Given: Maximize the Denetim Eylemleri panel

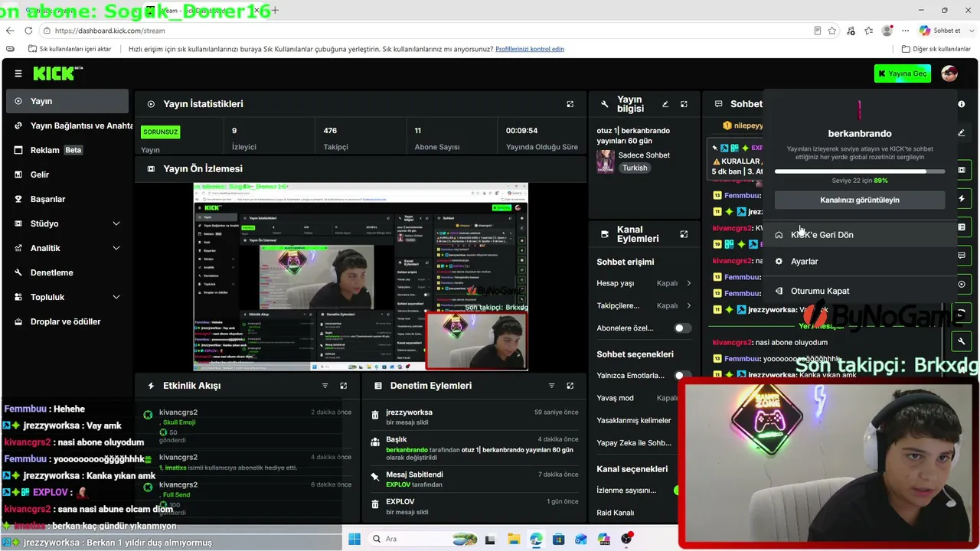Looking at the screenshot, I should click(x=570, y=386).
